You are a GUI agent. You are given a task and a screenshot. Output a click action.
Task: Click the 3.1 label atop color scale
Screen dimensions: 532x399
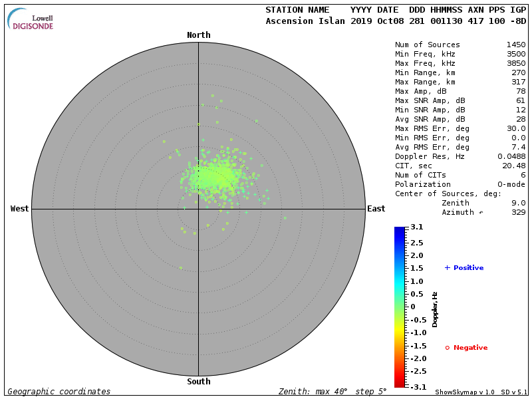417,227
